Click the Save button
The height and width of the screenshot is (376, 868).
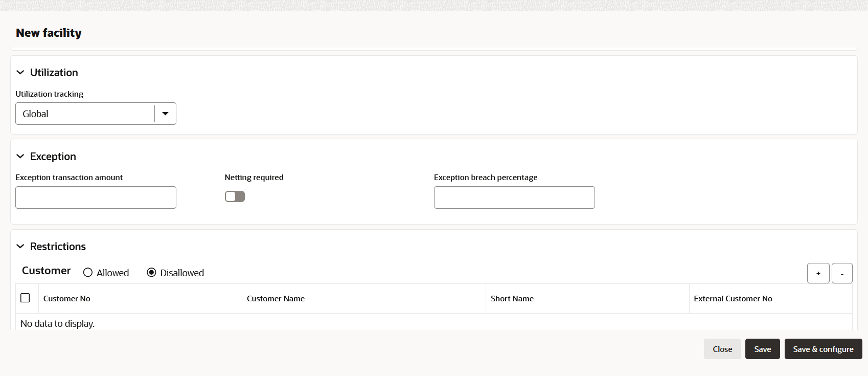(x=763, y=349)
